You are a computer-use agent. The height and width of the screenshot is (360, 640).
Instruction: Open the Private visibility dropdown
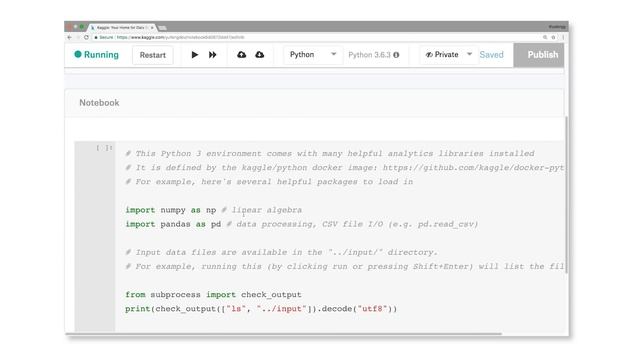(x=448, y=55)
